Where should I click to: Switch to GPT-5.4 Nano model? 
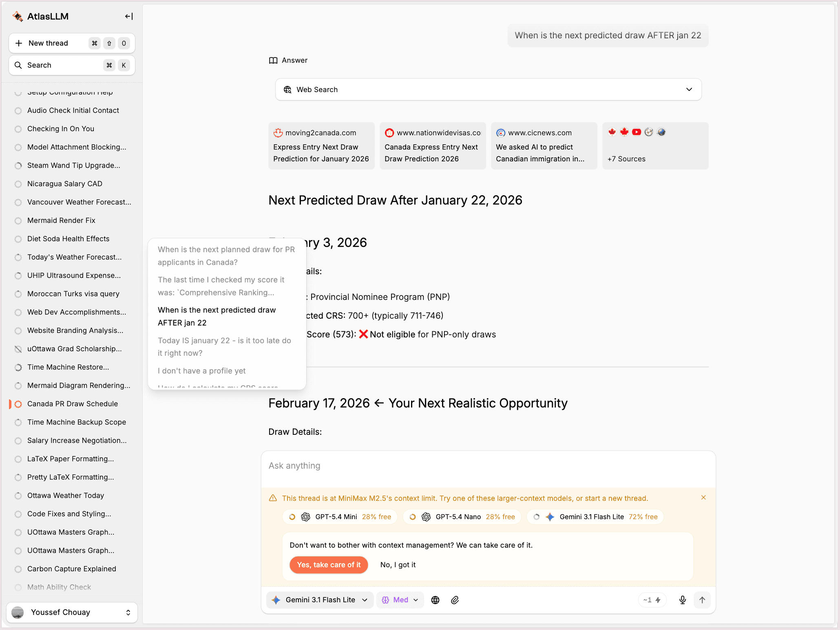click(x=462, y=517)
